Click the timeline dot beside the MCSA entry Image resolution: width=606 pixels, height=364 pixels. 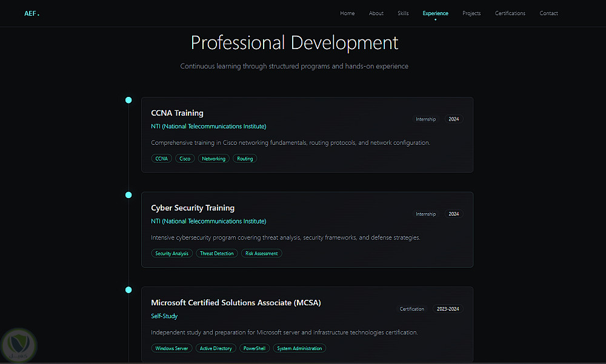click(x=128, y=290)
